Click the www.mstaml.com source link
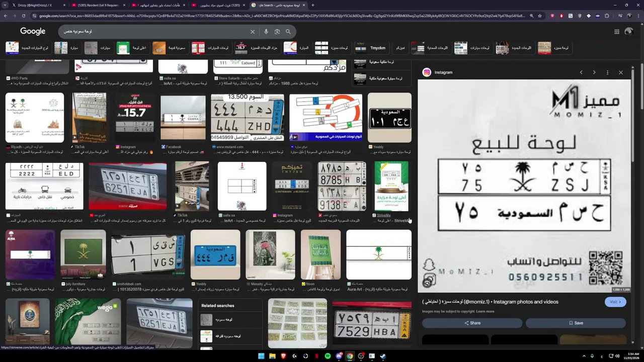 tap(229, 147)
